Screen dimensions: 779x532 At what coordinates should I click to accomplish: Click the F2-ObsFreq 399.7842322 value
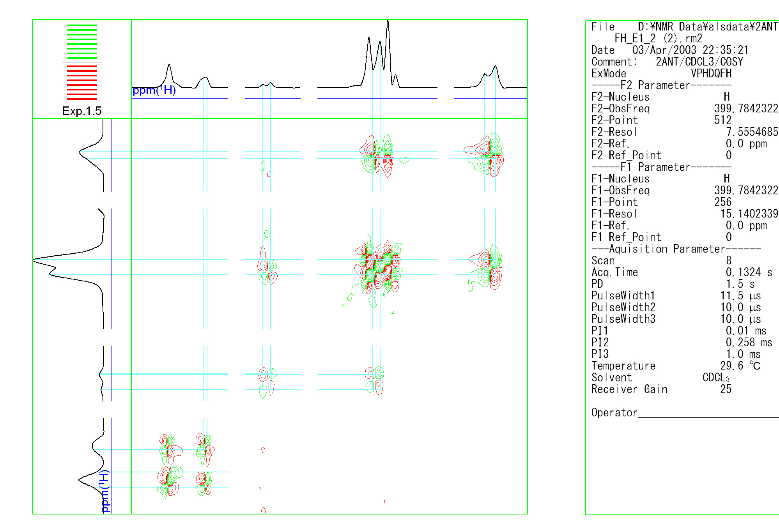746,108
